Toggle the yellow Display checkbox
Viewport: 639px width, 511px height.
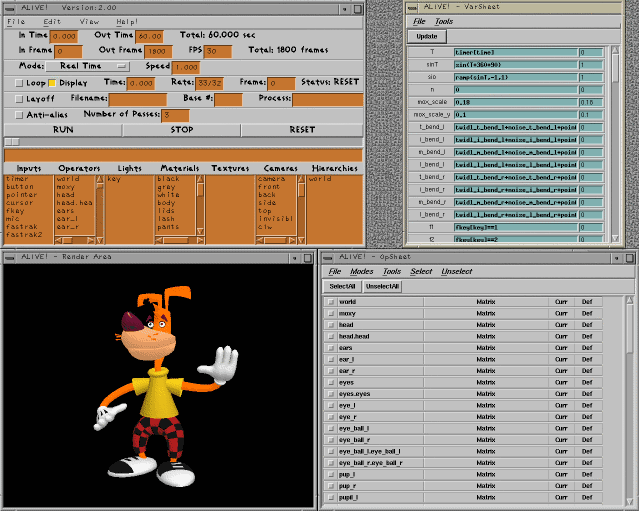pyautogui.click(x=53, y=83)
